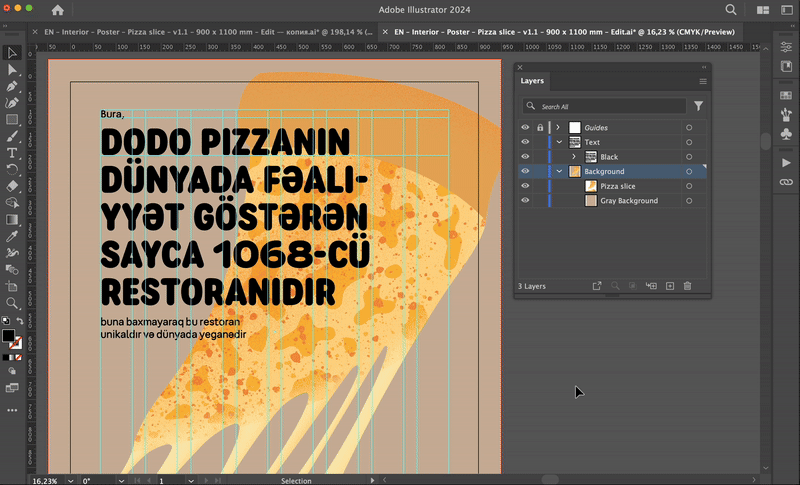Select the Gradient tool
This screenshot has width=800, height=485.
coord(12,219)
